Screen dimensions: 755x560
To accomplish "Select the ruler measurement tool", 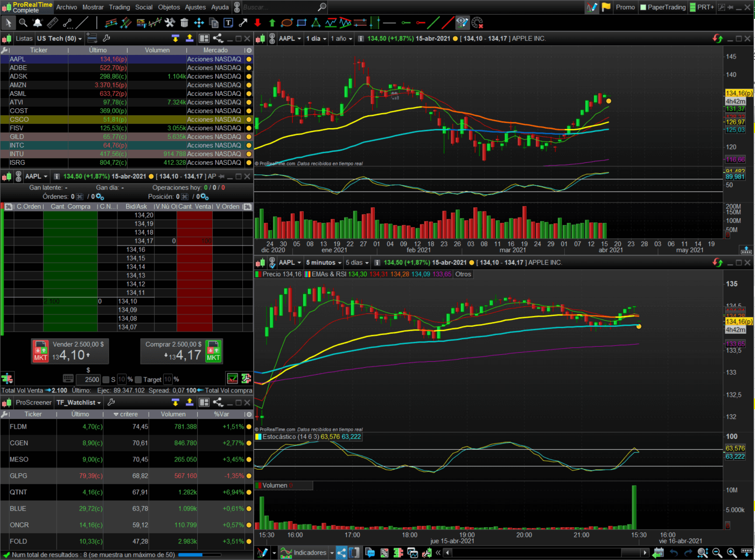I will (52, 23).
